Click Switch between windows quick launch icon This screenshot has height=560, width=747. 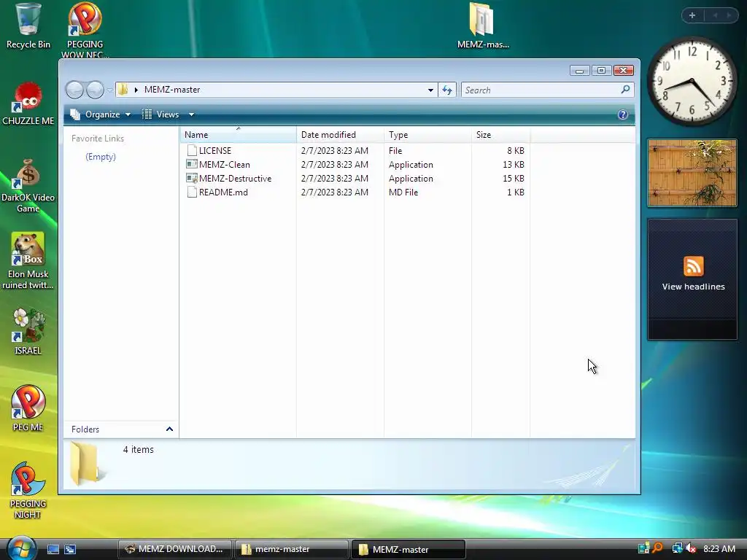tap(70, 550)
